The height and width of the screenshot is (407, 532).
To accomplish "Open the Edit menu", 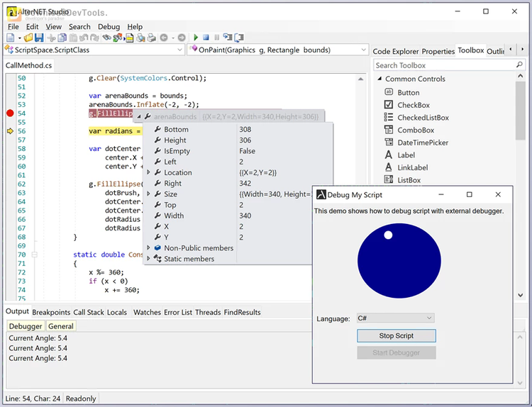I will 32,26.
